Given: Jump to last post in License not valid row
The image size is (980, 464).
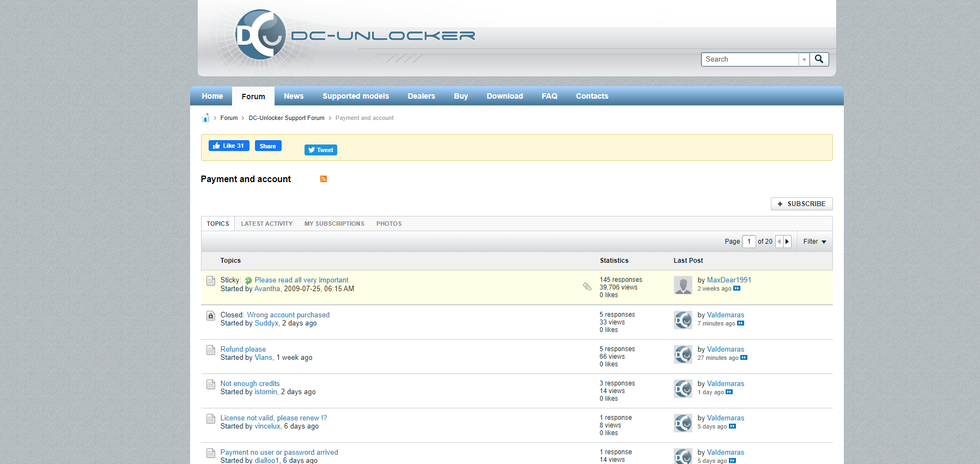Looking at the screenshot, I should click(x=732, y=426).
